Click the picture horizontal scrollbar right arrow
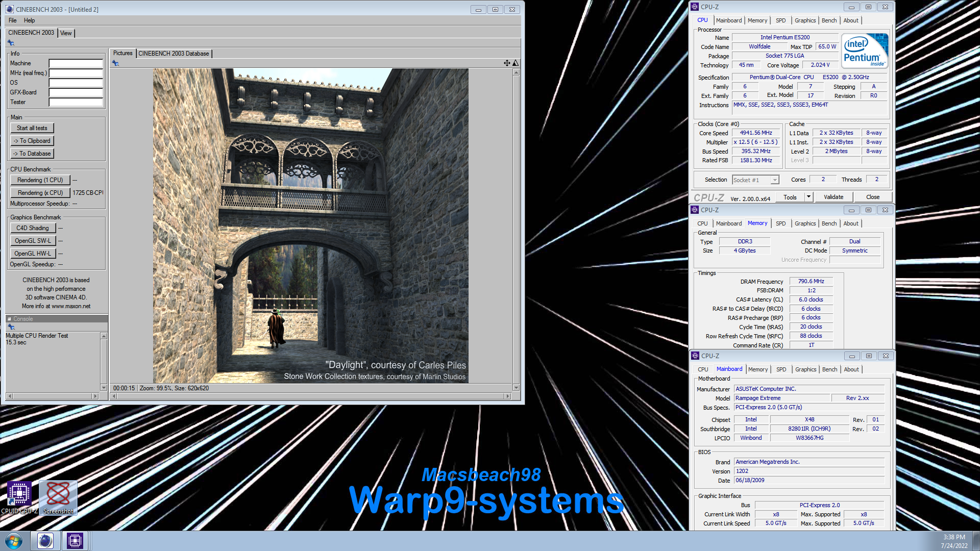 click(507, 396)
